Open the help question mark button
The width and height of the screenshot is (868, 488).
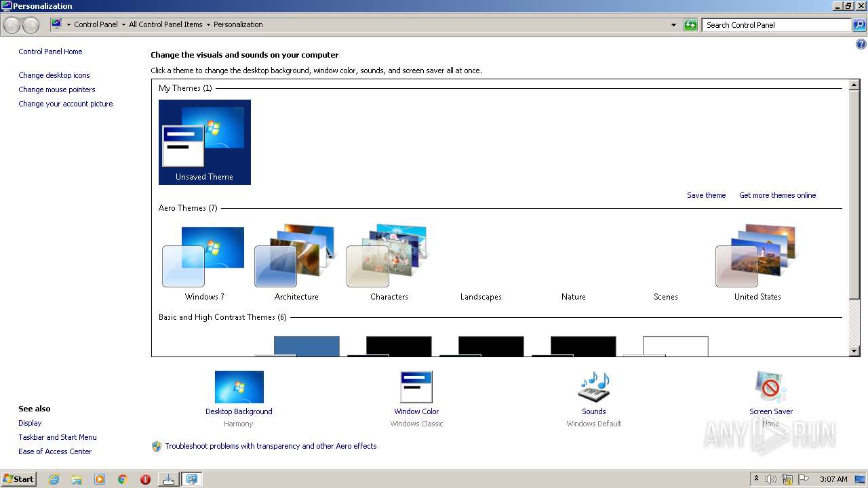861,45
